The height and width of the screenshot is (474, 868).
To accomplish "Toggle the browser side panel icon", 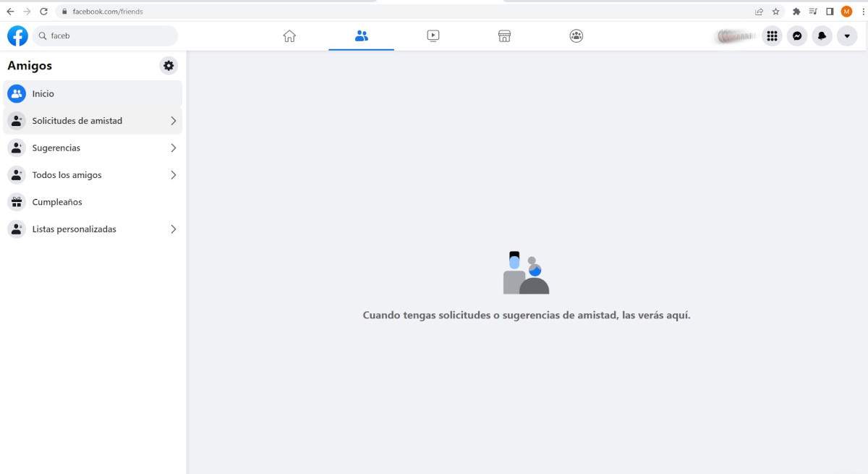I will tap(830, 12).
